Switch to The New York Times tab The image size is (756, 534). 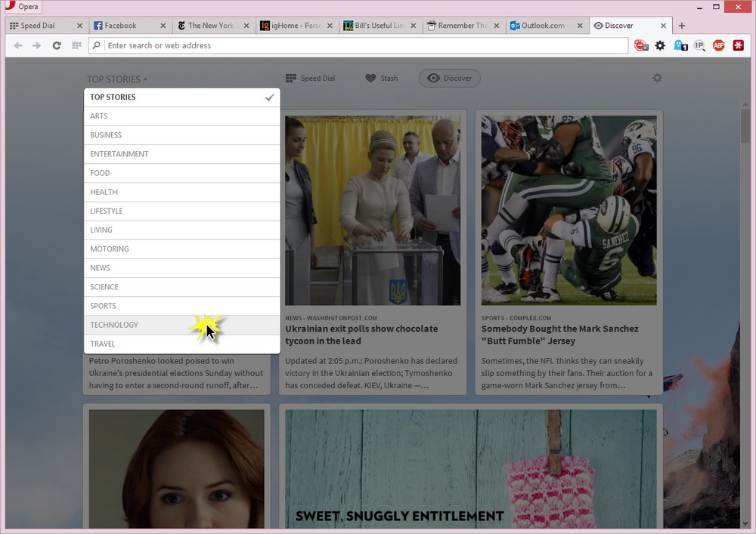point(214,26)
